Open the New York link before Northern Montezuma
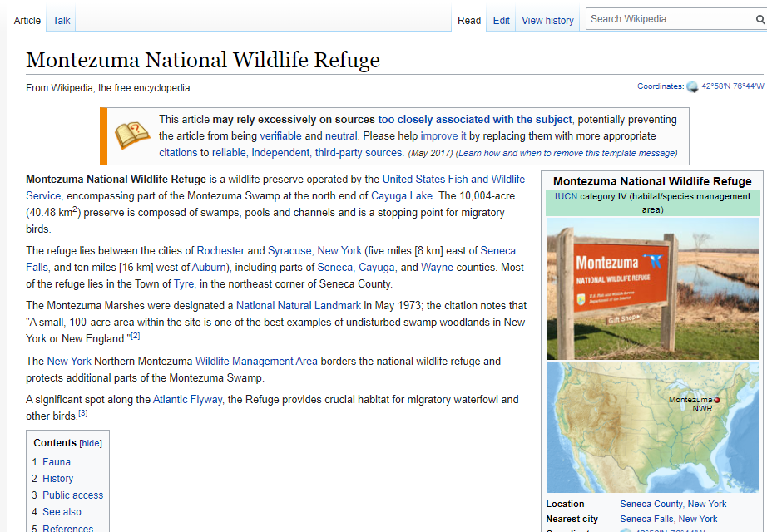Screen dimensions: 767x532 click(x=69, y=361)
